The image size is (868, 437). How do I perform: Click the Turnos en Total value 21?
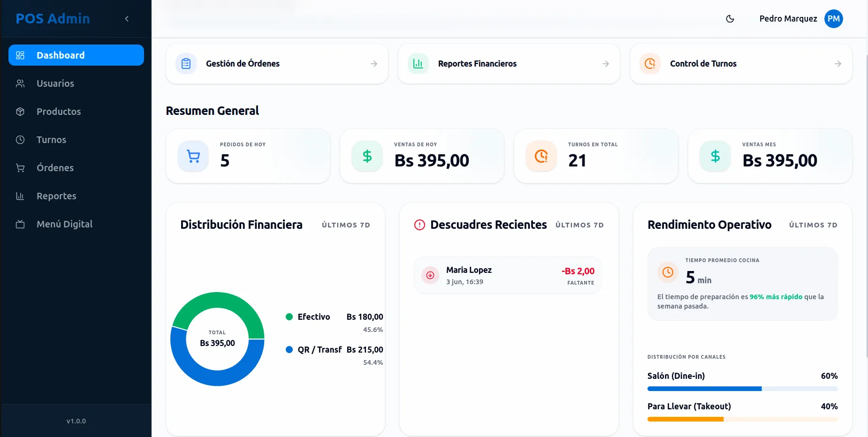[x=577, y=161]
